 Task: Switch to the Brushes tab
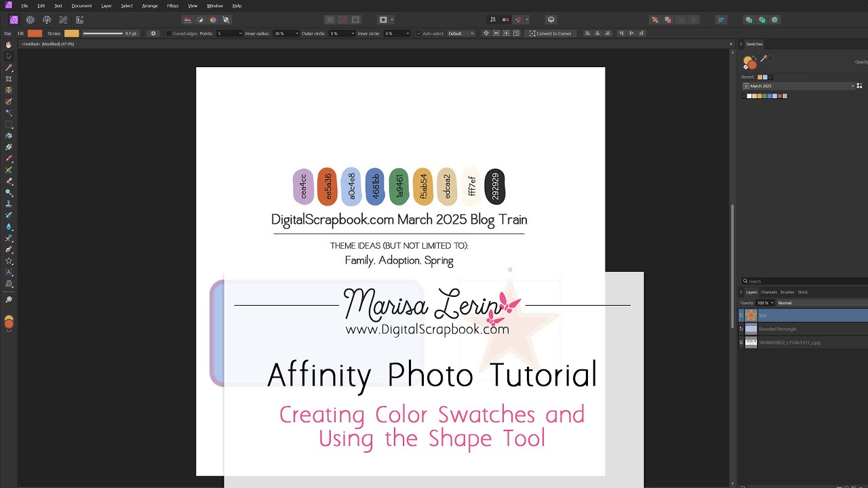pos(787,292)
